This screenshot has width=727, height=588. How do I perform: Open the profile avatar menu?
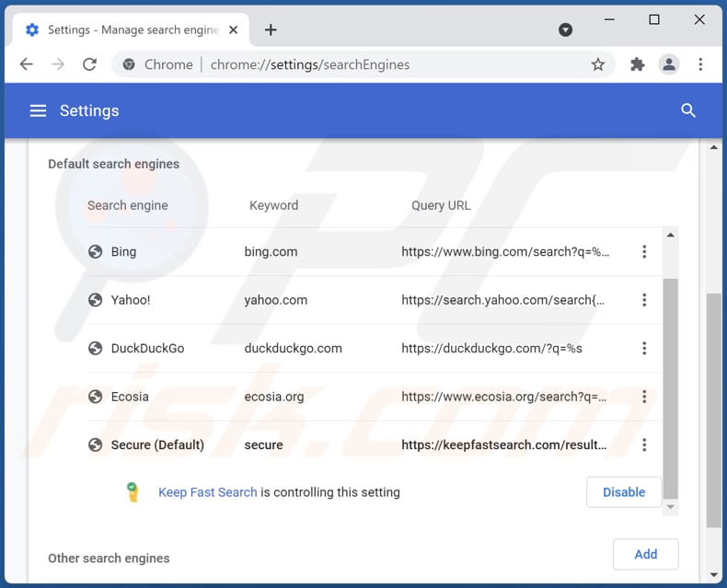[669, 64]
